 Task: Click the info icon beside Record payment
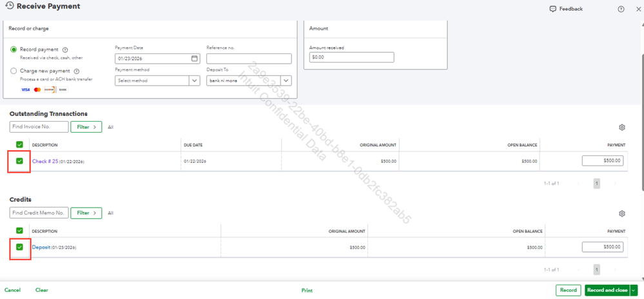point(65,50)
